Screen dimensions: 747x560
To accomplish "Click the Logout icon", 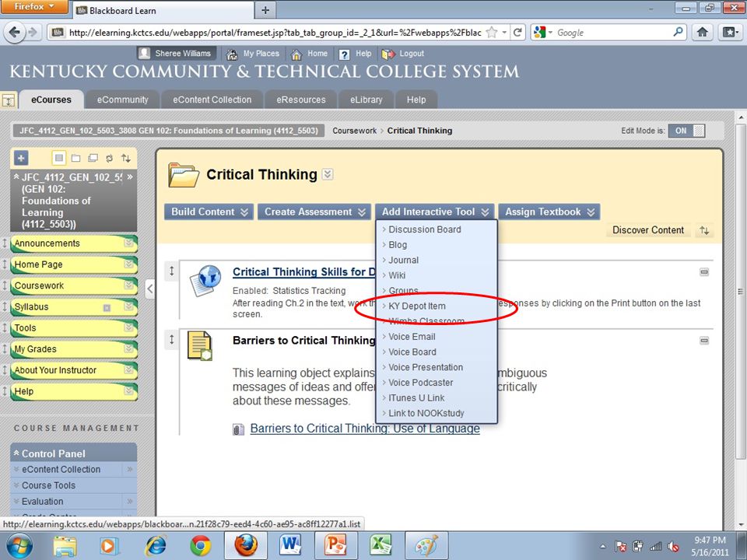I will pyautogui.click(x=388, y=54).
